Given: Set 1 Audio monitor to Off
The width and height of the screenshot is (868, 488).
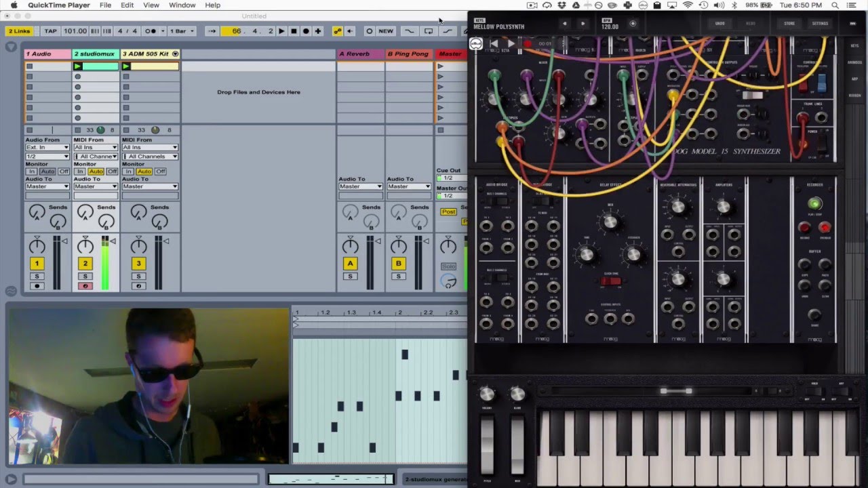Looking at the screenshot, I should [64, 171].
